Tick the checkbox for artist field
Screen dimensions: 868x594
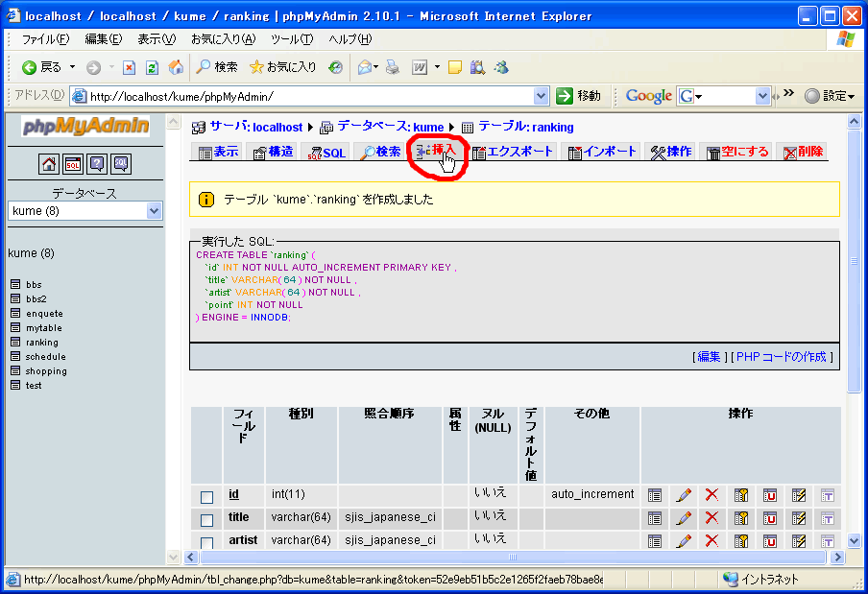coord(207,543)
